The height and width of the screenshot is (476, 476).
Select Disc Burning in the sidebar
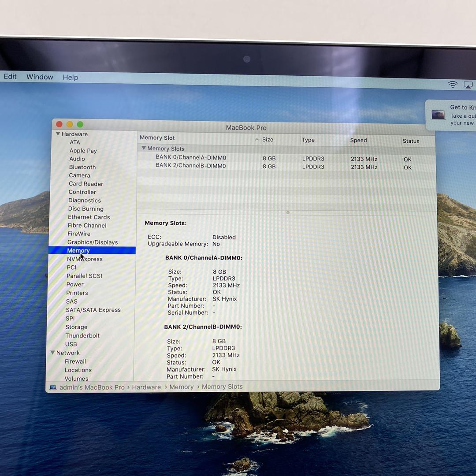pos(86,208)
